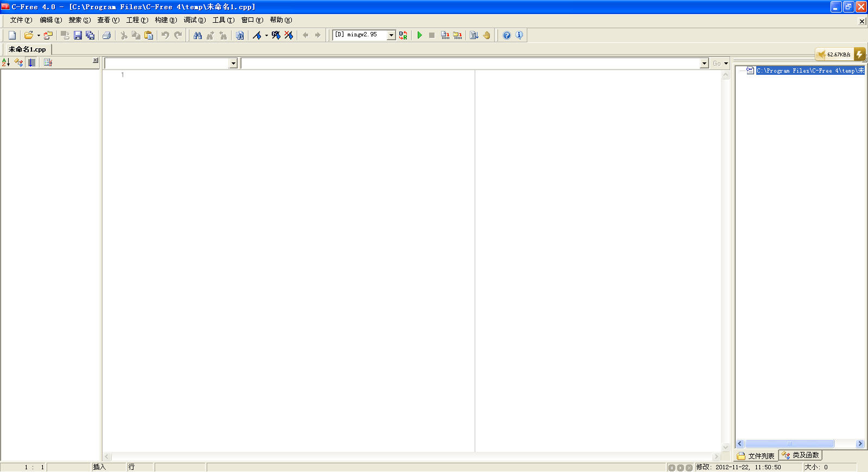Clear all bookmarks icon

tap(289, 35)
